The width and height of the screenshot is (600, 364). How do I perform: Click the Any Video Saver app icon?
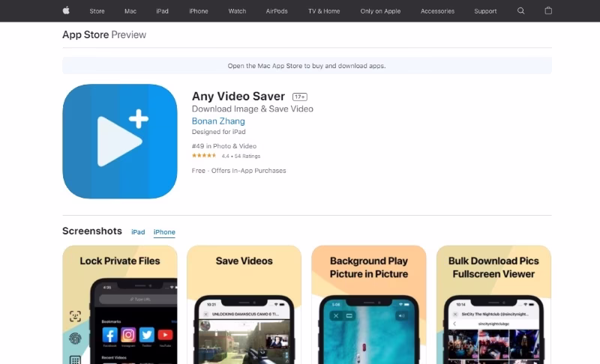point(120,142)
